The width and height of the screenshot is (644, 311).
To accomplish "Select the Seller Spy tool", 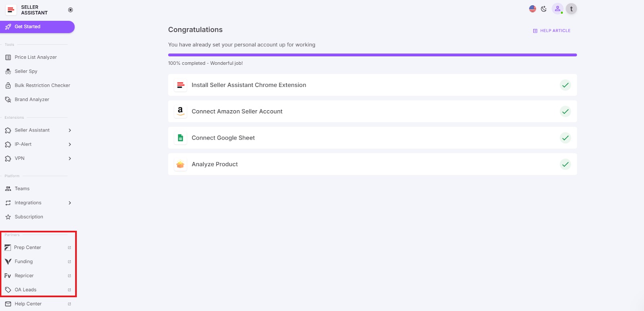I will tap(26, 71).
